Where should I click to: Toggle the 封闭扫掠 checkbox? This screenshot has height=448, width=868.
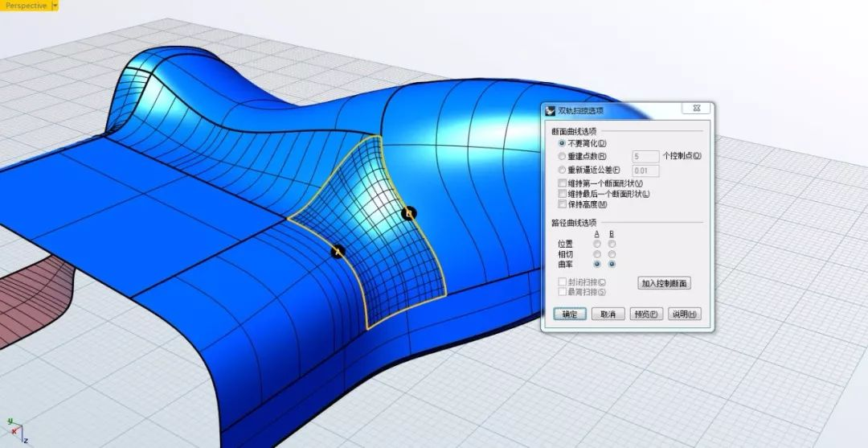(563, 282)
